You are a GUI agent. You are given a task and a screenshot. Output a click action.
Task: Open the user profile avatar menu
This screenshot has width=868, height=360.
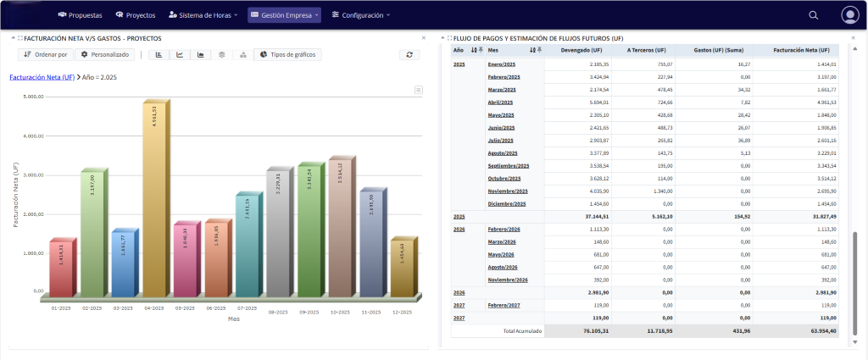849,15
